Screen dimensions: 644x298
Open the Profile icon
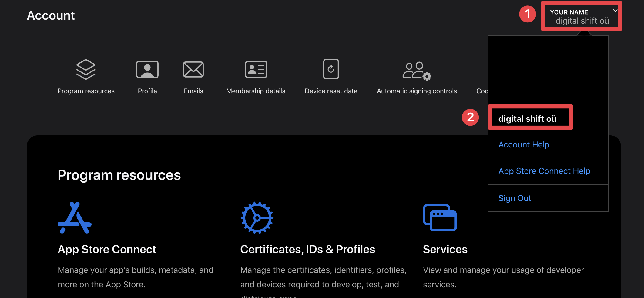pos(147,69)
